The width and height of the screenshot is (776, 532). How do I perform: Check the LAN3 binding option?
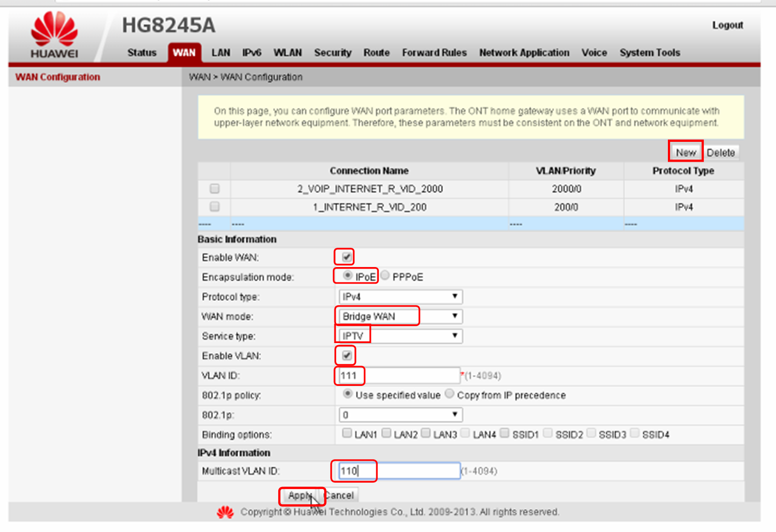tap(425, 433)
